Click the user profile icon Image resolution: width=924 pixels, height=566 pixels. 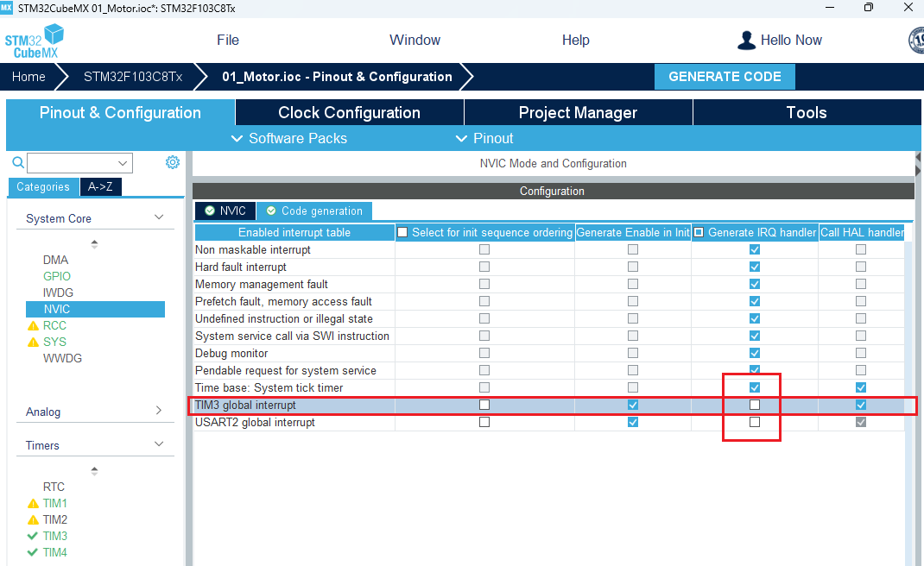(x=746, y=41)
